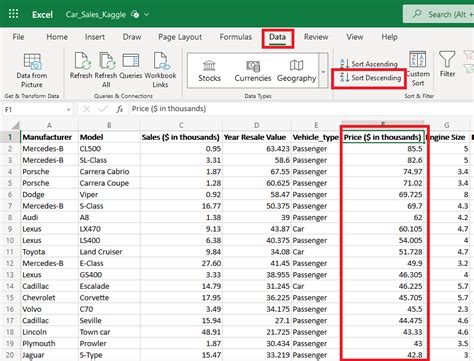Switch to the Data tab
474x361 pixels.
tap(277, 37)
